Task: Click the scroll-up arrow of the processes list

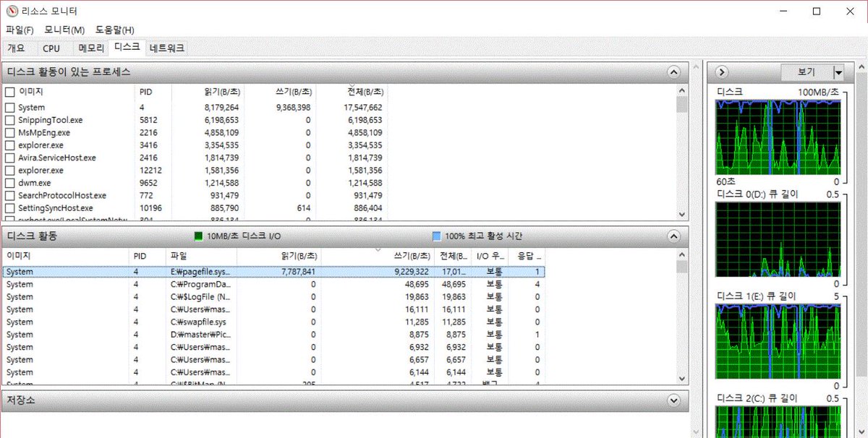Action: [x=681, y=90]
